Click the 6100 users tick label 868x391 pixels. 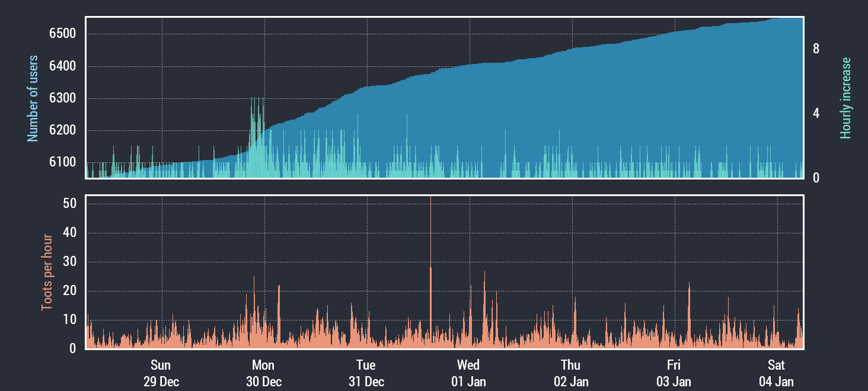click(62, 162)
